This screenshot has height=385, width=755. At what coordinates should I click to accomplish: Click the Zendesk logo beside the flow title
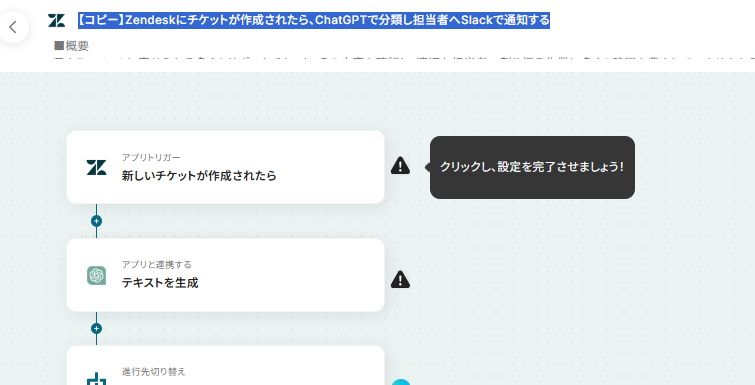(x=56, y=21)
